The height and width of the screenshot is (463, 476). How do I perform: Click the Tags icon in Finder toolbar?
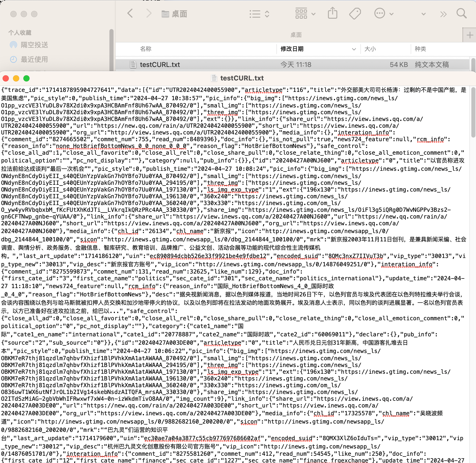tap(355, 13)
